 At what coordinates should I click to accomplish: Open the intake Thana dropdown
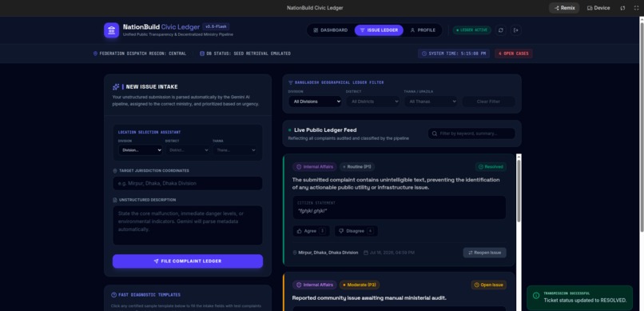click(235, 150)
